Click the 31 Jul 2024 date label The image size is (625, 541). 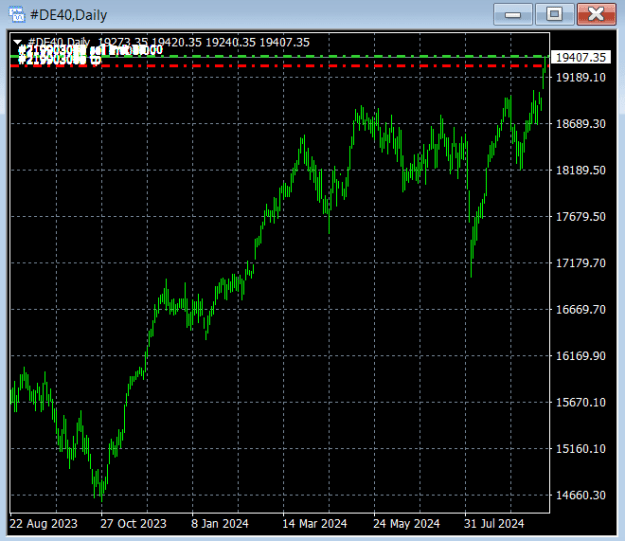pyautogui.click(x=494, y=523)
